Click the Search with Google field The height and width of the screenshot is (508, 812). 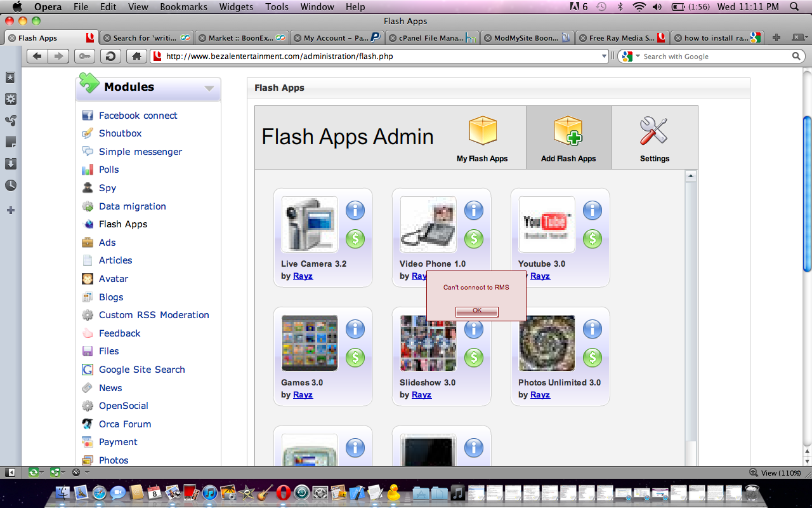714,57
